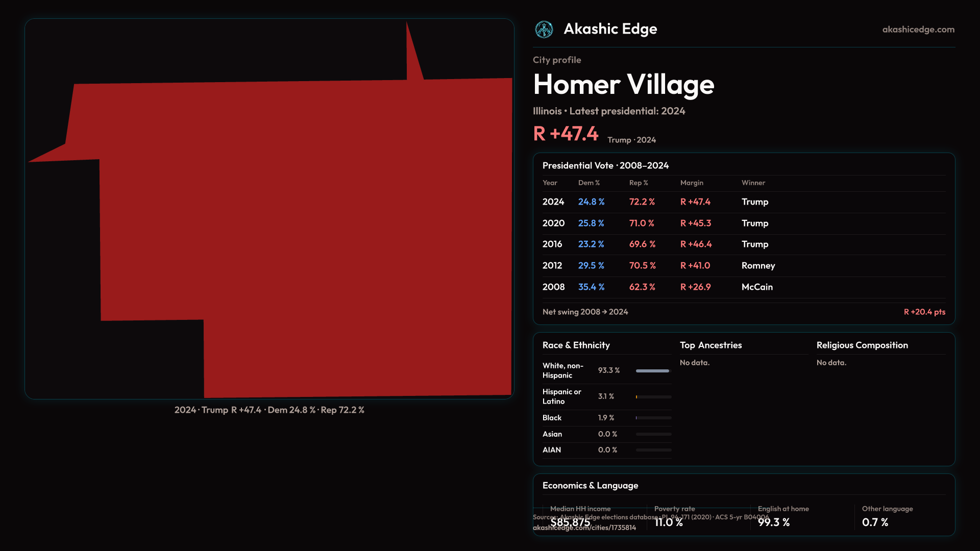
Task: Click the Homer Village city title
Action: (623, 85)
